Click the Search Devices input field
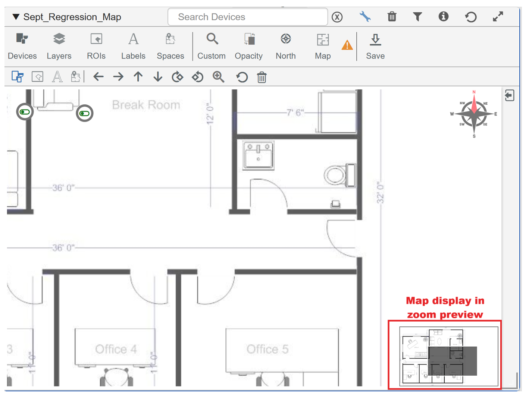 pos(248,17)
